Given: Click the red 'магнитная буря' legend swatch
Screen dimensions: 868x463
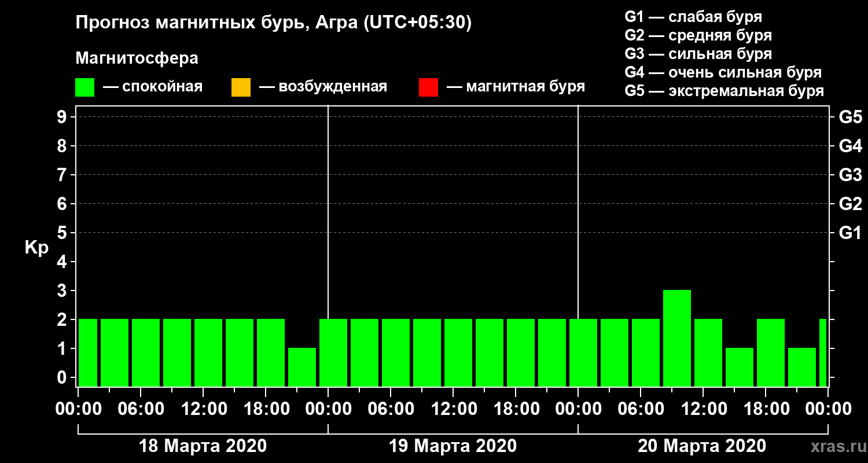Looking at the screenshot, I should tap(428, 87).
